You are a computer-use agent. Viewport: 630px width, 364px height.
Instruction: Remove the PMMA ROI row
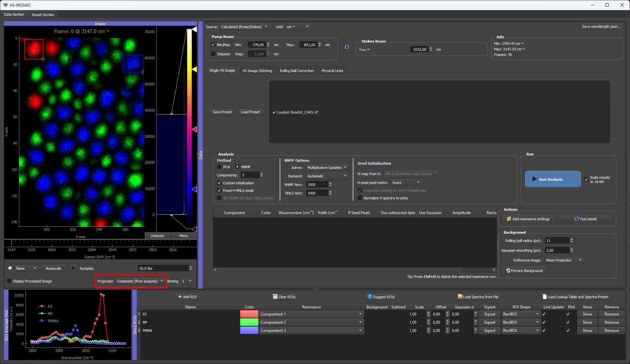[612, 331]
